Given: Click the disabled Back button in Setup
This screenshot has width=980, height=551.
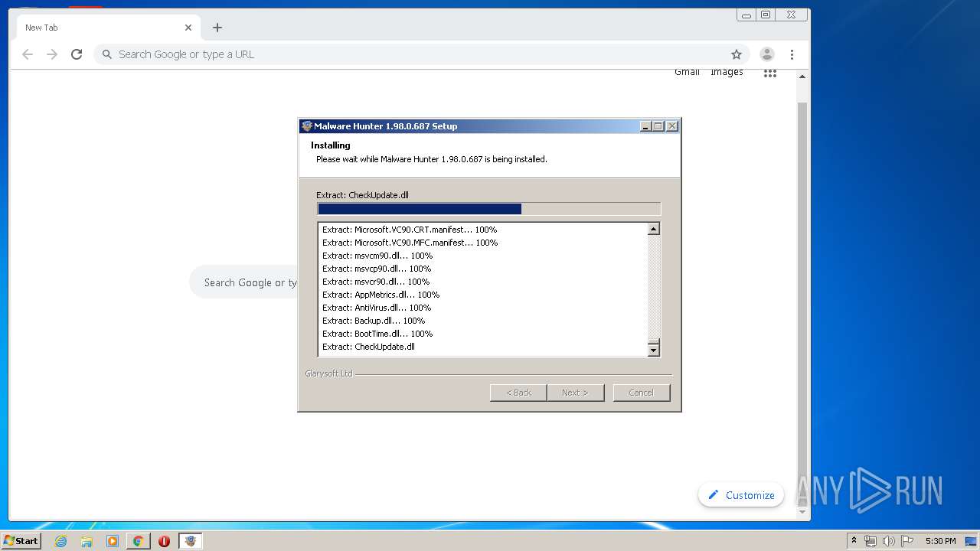Looking at the screenshot, I should [x=518, y=393].
